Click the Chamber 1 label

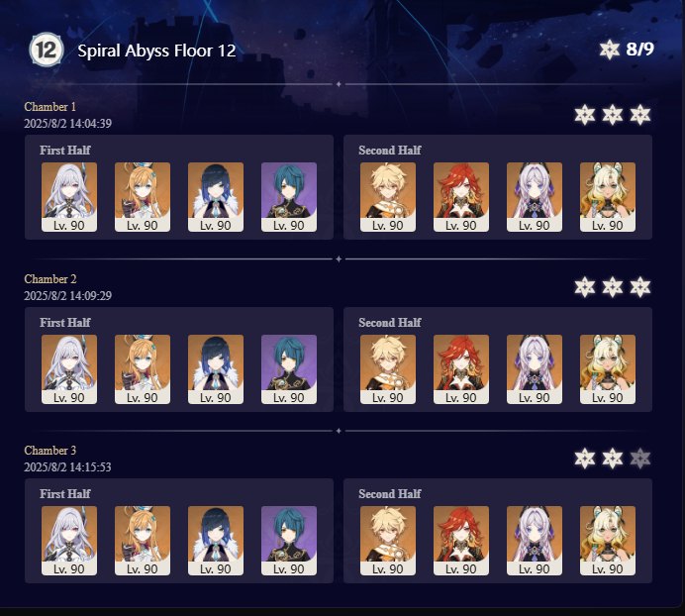coord(50,107)
